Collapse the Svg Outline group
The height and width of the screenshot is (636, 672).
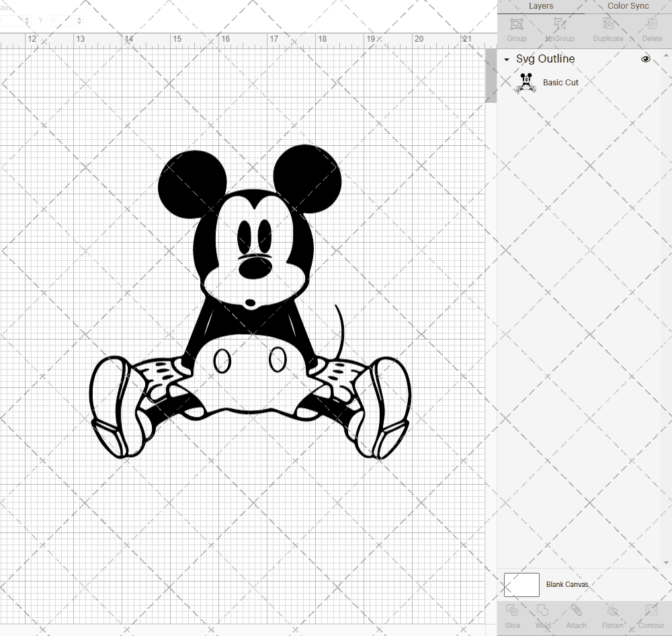click(x=506, y=59)
